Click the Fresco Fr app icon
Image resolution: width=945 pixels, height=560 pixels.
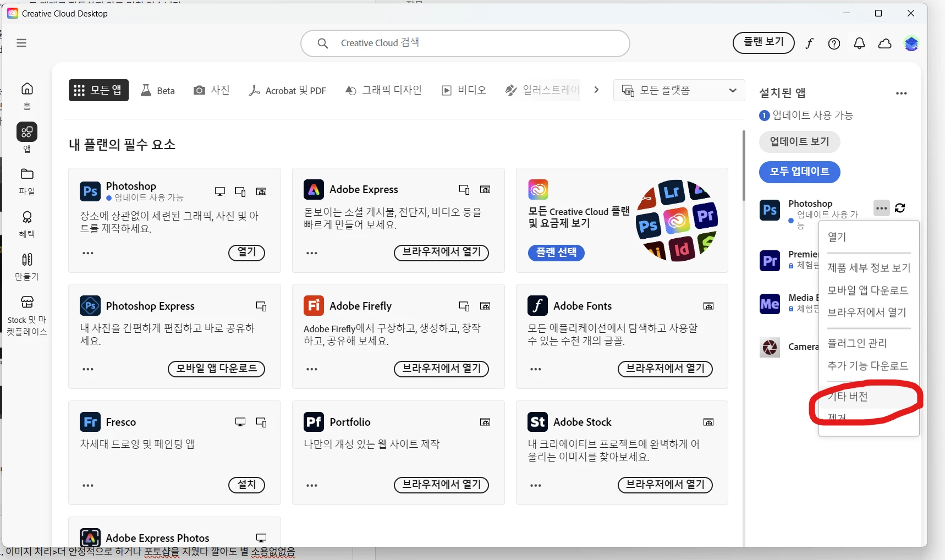coord(90,422)
